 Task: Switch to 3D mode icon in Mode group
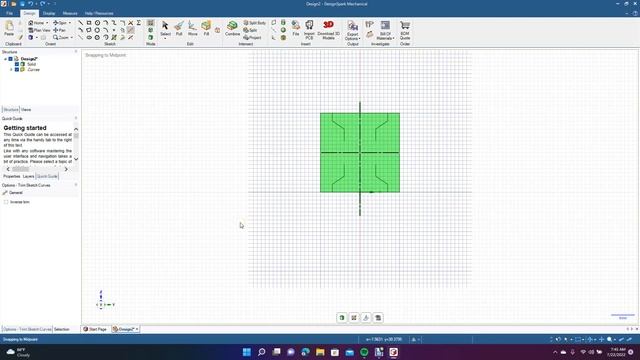(x=151, y=38)
